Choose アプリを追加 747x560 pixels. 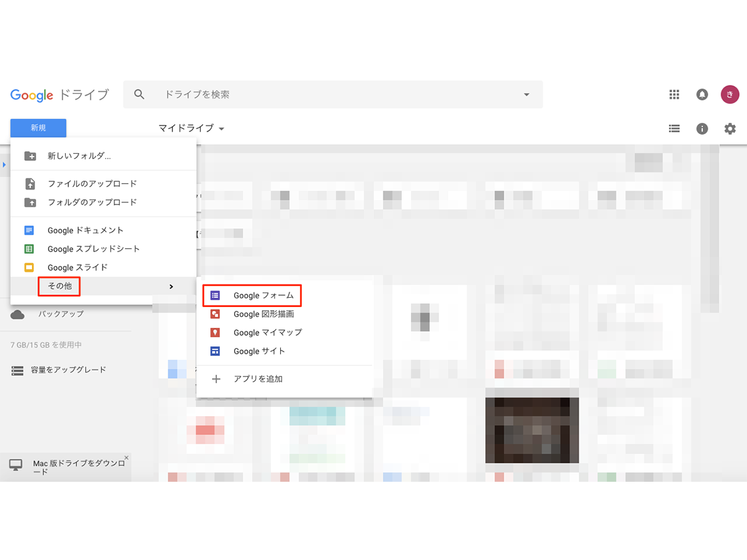click(285, 379)
